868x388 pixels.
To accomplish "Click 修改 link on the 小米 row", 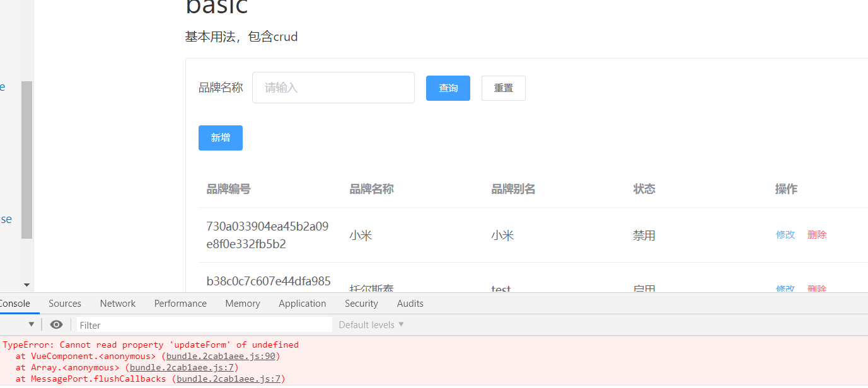I will tap(785, 234).
